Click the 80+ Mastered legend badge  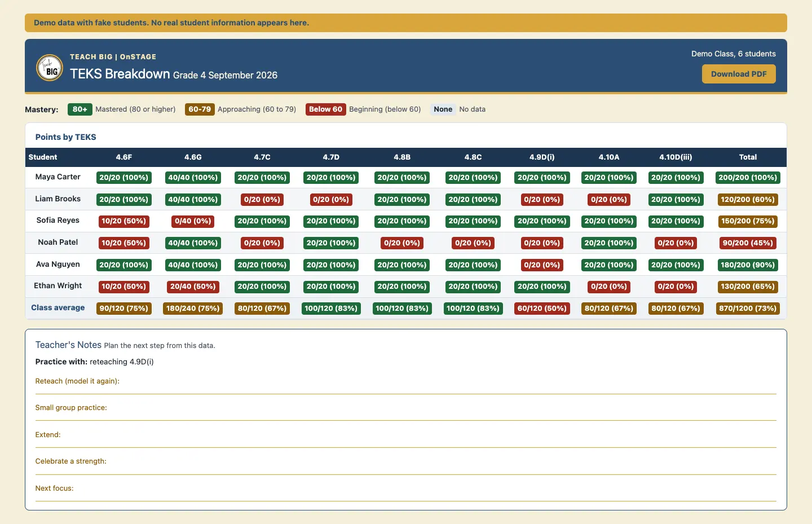tap(80, 109)
